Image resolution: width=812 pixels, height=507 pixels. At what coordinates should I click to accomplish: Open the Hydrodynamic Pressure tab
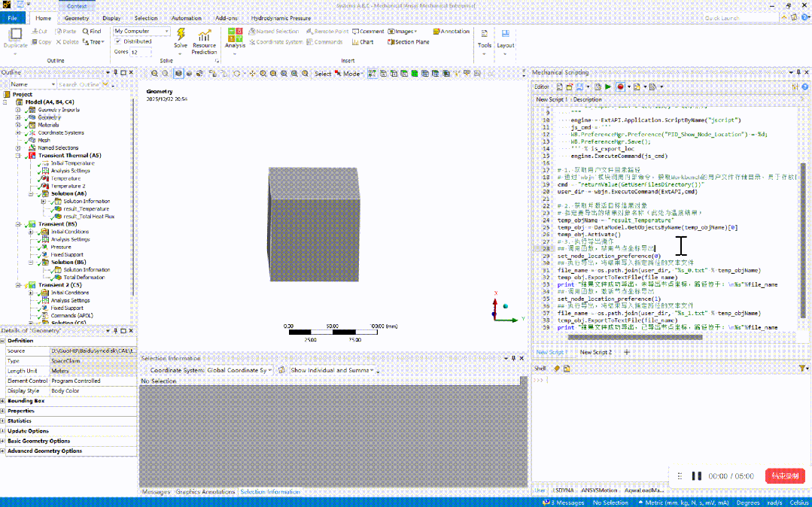281,18
